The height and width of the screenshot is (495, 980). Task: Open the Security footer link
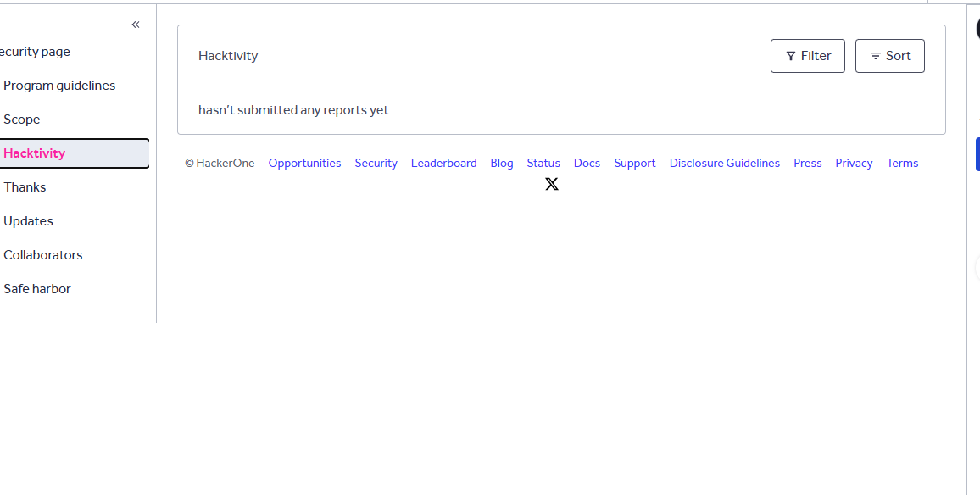pos(376,163)
